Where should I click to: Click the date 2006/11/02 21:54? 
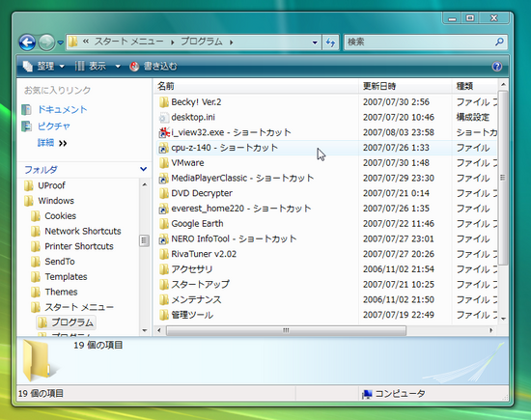(399, 269)
